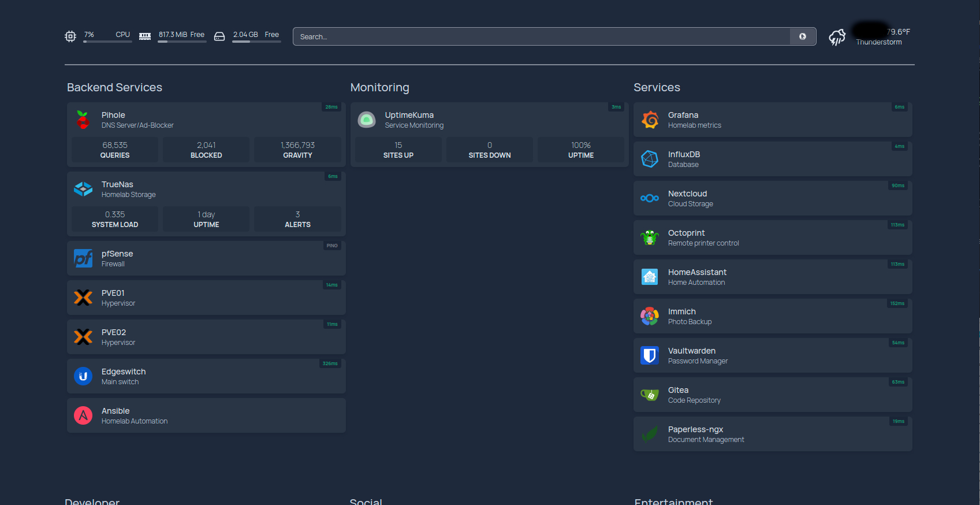The width and height of the screenshot is (980, 505).
Task: Click the UptimeKuma icon
Action: (367, 120)
